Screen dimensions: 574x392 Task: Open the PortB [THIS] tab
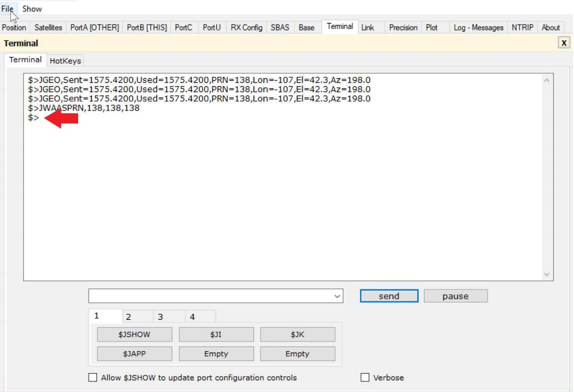pyautogui.click(x=147, y=28)
